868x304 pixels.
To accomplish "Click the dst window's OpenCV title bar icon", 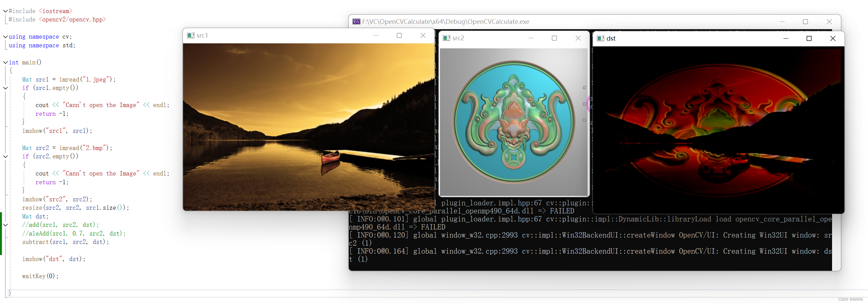I will point(601,39).
